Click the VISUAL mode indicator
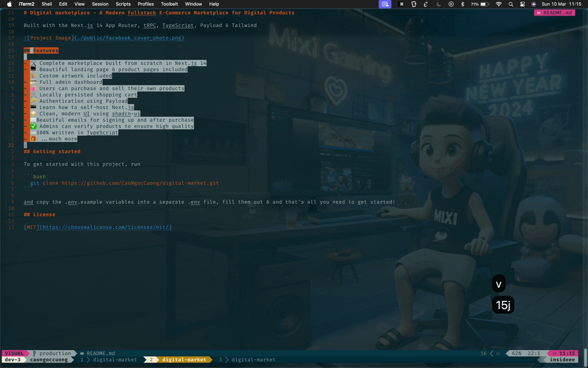The width and height of the screenshot is (588, 368). [x=14, y=353]
